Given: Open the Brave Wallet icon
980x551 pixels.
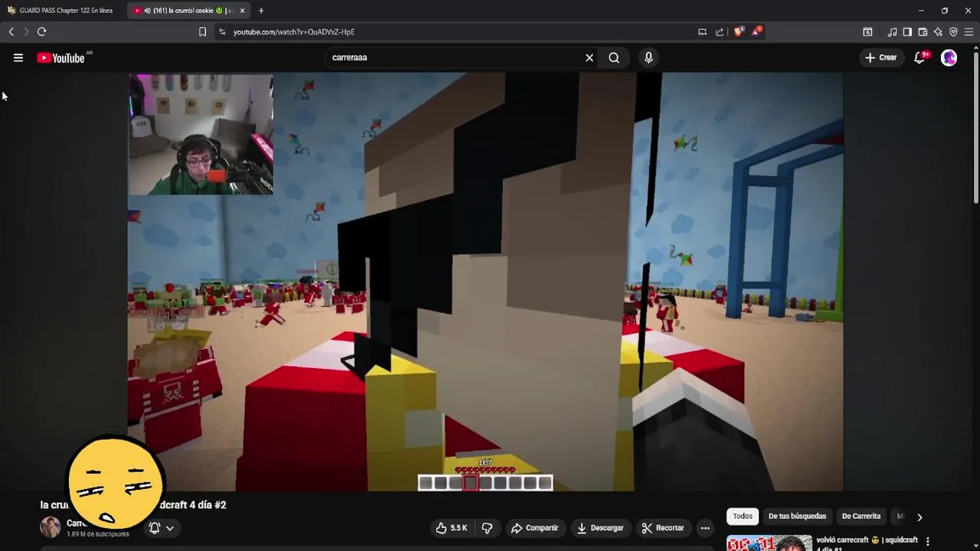Looking at the screenshot, I should (x=923, y=32).
